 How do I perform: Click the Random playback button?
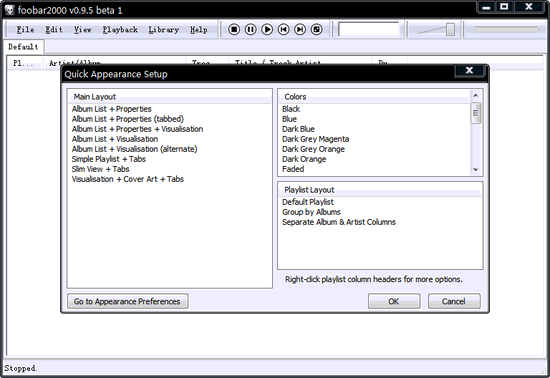click(x=316, y=29)
